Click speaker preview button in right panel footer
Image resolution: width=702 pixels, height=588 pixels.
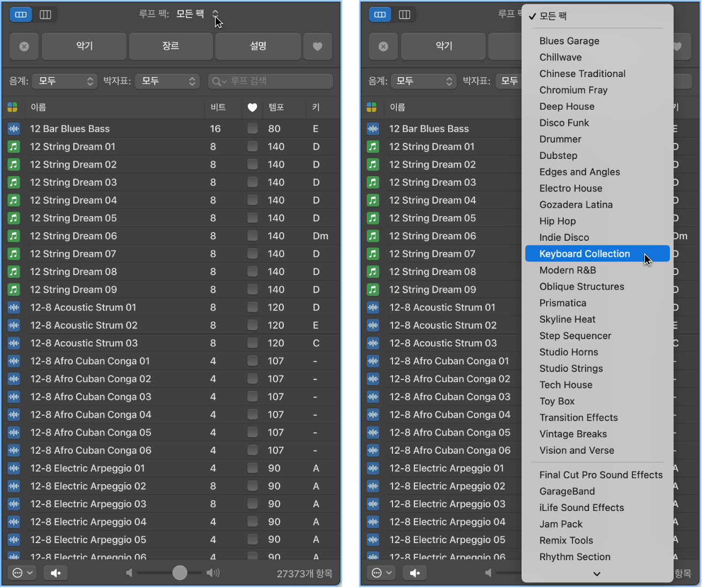tap(415, 573)
